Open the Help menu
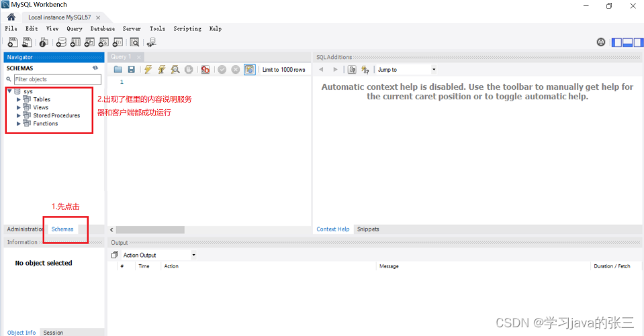Image resolution: width=644 pixels, height=336 pixels. [215, 29]
